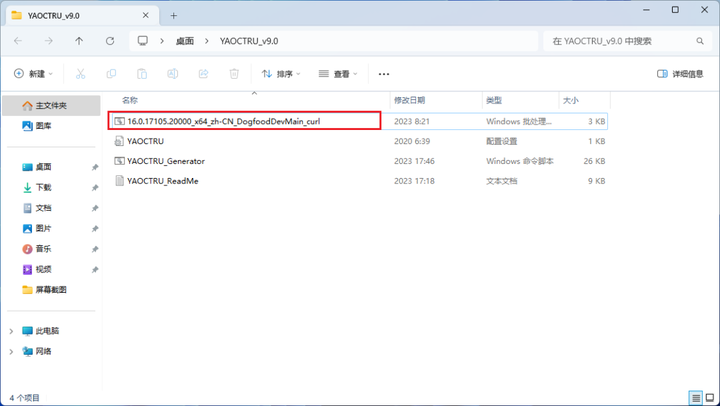The width and height of the screenshot is (720, 406).
Task: Select the YAOCTRU_Generator command script
Action: (359, 161)
